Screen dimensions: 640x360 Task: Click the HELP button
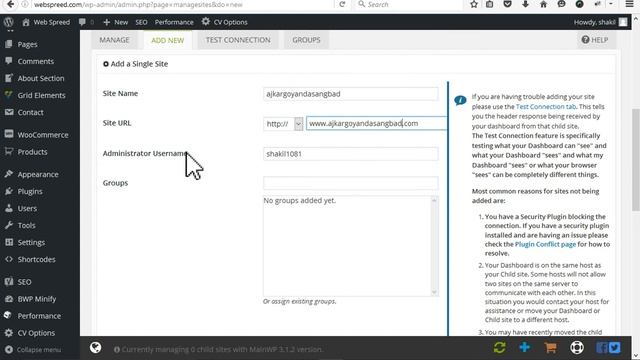595,40
